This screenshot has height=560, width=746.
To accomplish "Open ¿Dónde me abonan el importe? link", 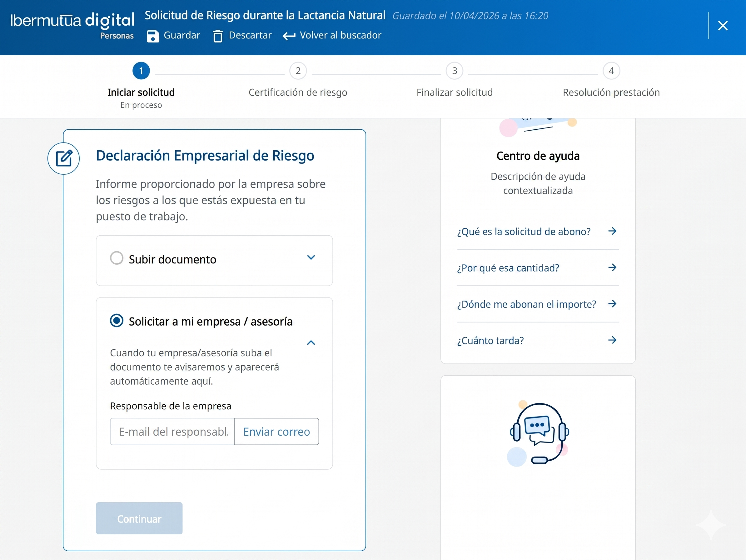I will [x=526, y=304].
